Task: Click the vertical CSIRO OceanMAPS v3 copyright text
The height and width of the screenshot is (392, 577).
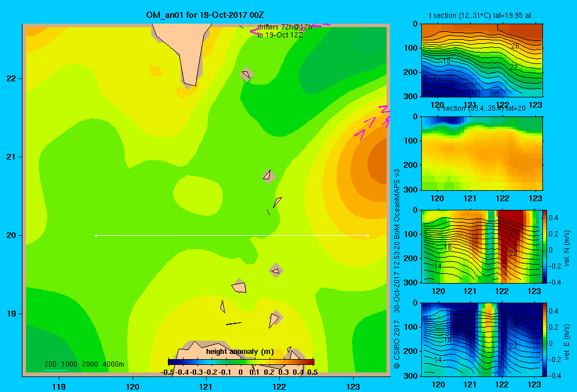Action: [397, 269]
